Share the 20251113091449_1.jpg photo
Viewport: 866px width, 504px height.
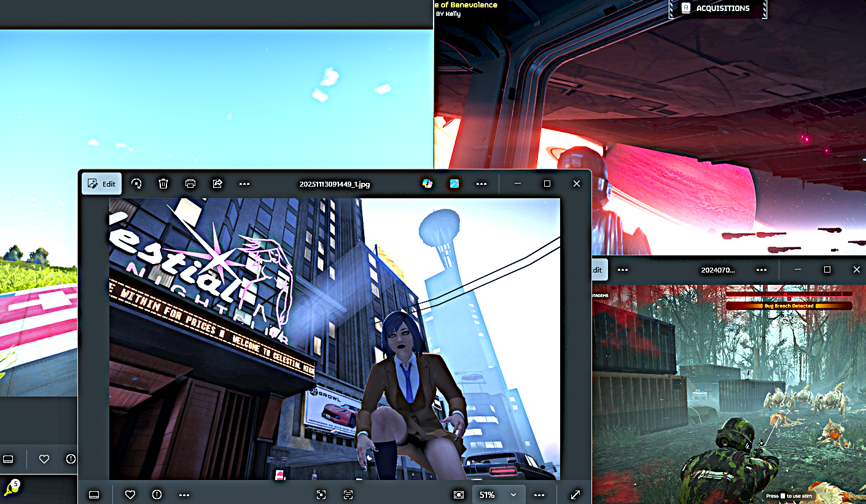coord(217,184)
